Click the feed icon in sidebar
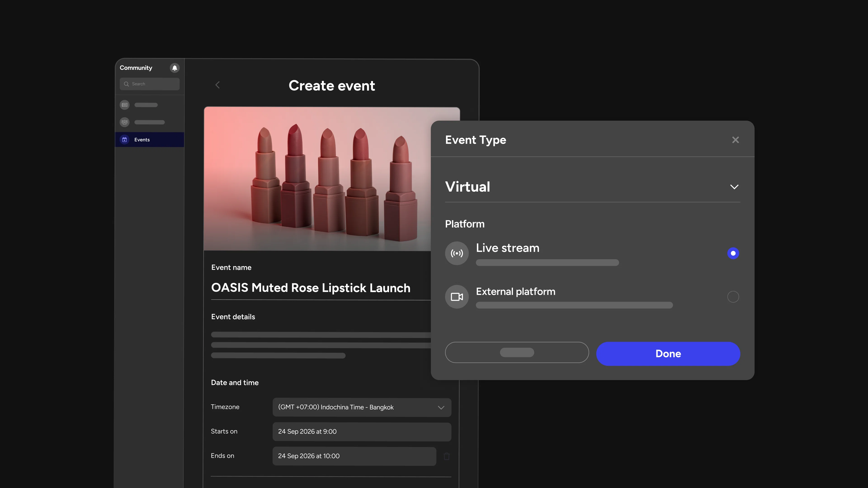Image resolution: width=868 pixels, height=488 pixels. 125,105
